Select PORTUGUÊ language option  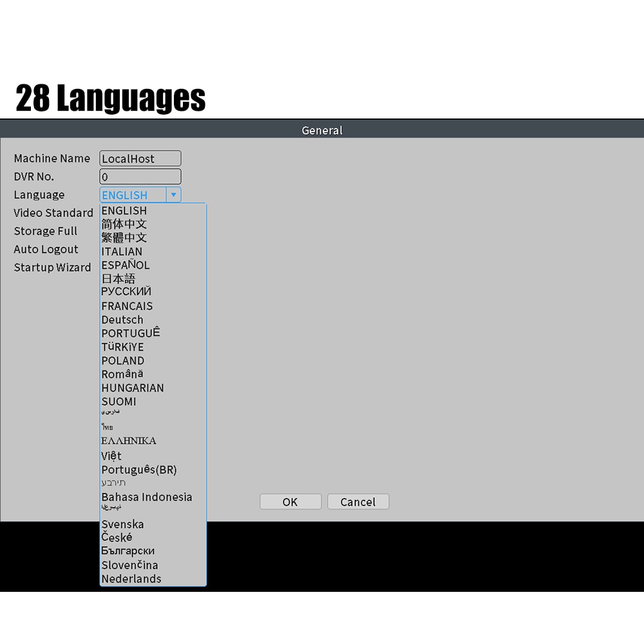pyautogui.click(x=153, y=333)
